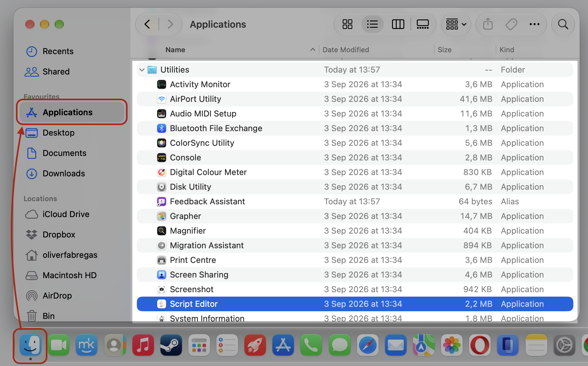Switch Finder to column view
The width and height of the screenshot is (588, 366).
click(398, 24)
